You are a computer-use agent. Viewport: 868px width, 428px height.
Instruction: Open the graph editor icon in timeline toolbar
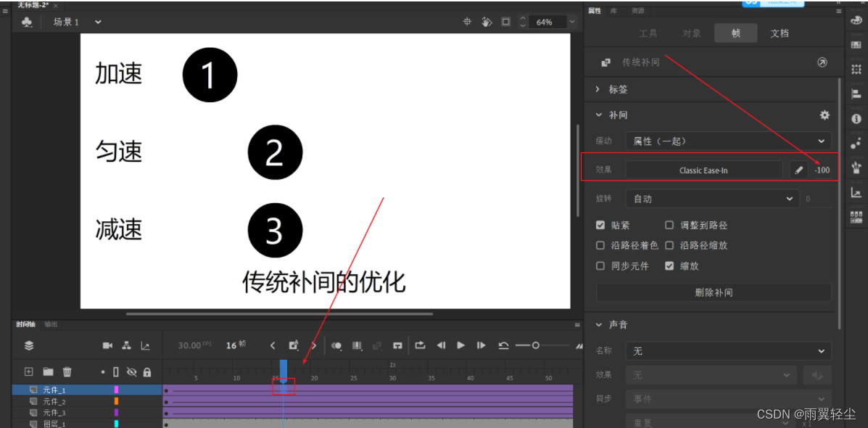tap(145, 346)
